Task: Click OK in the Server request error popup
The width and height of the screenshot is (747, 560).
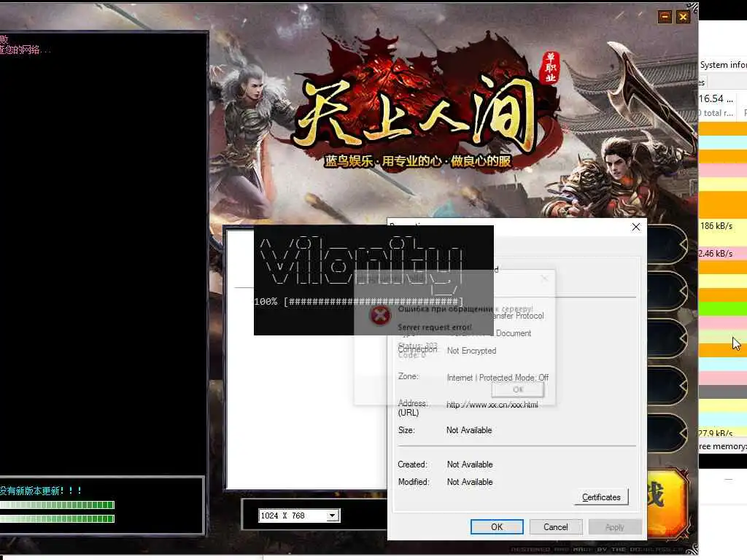Action: pyautogui.click(x=518, y=389)
